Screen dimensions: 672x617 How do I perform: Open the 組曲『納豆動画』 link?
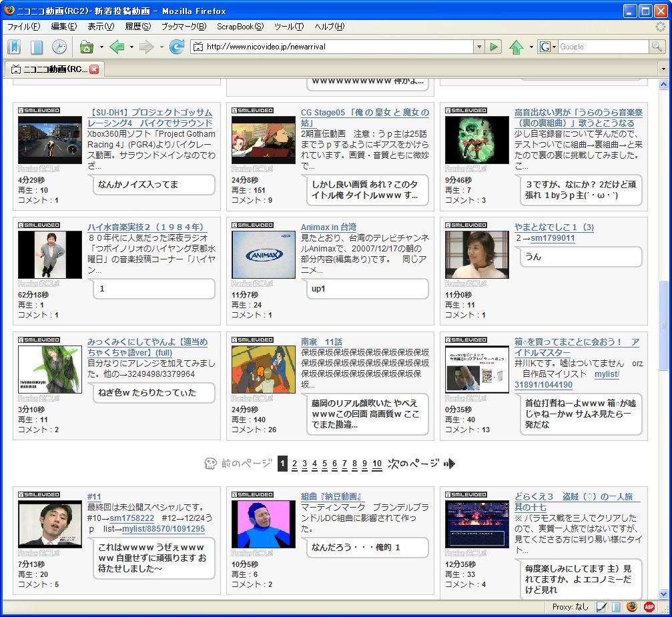[x=332, y=496]
